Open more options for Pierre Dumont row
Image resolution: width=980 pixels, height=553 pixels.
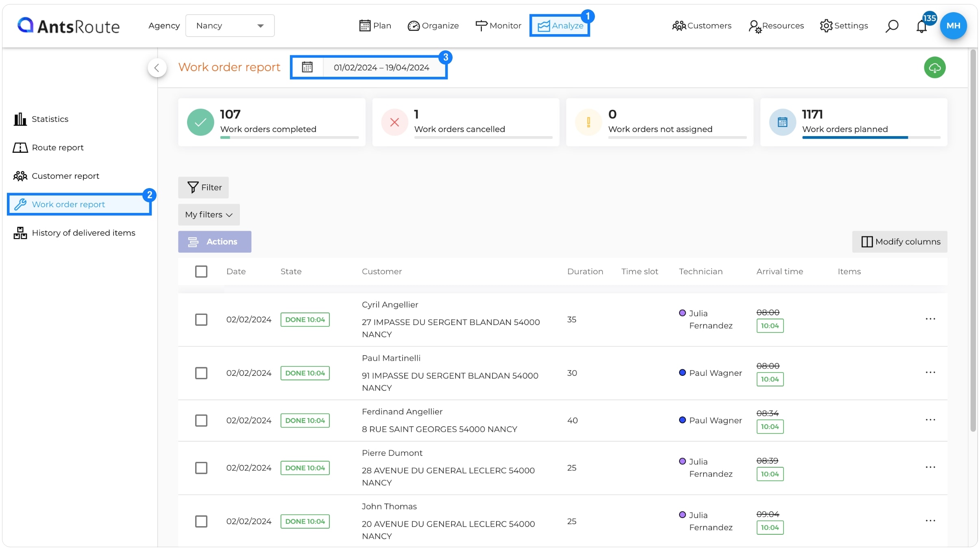[x=930, y=468]
